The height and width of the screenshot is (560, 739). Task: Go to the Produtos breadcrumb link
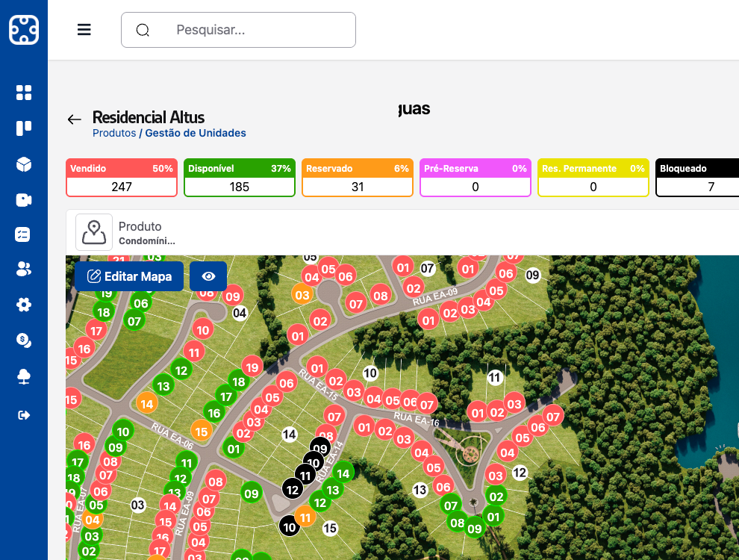tap(114, 134)
